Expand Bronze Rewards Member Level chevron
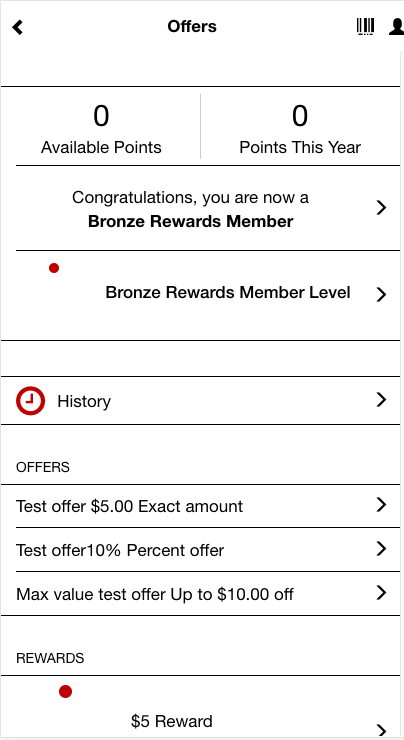The height and width of the screenshot is (740, 404). tap(381, 294)
